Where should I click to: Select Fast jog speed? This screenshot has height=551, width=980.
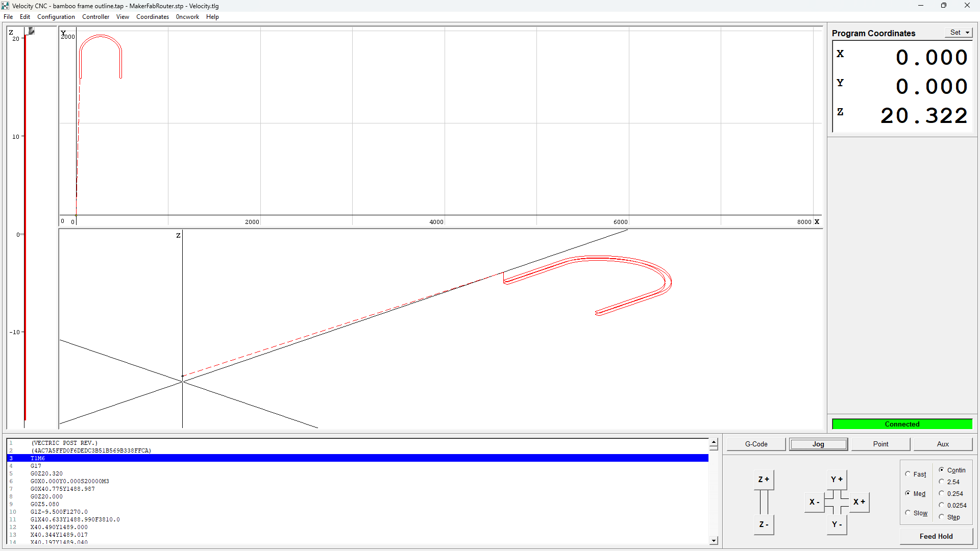click(x=908, y=474)
